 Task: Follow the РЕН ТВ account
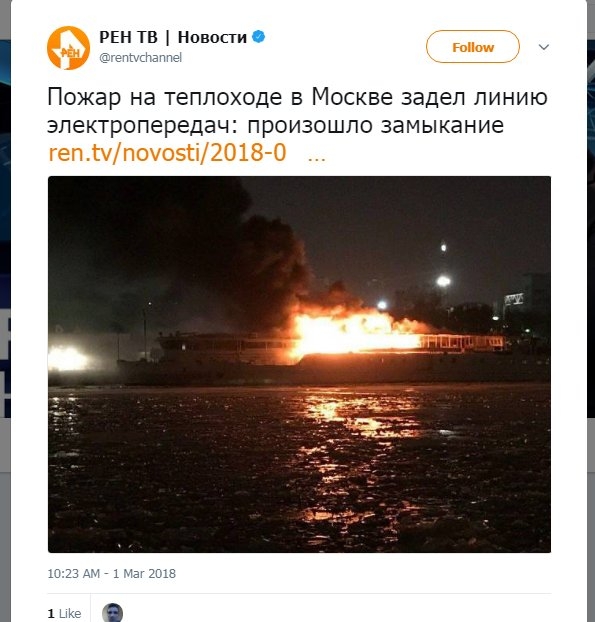473,47
